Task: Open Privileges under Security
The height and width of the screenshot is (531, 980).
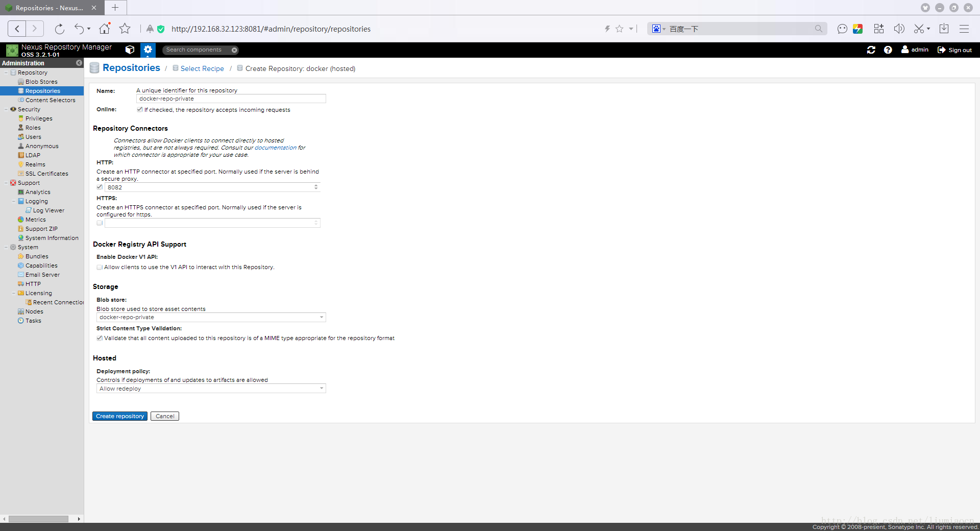Action: point(39,118)
